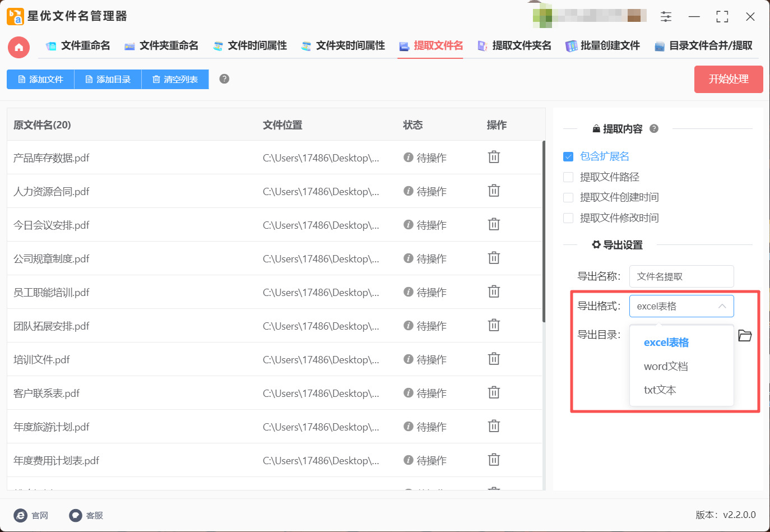Screen dimensions: 770x532
Task: Delete 培训文件.pdf row using trash icon
Action: 494,359
